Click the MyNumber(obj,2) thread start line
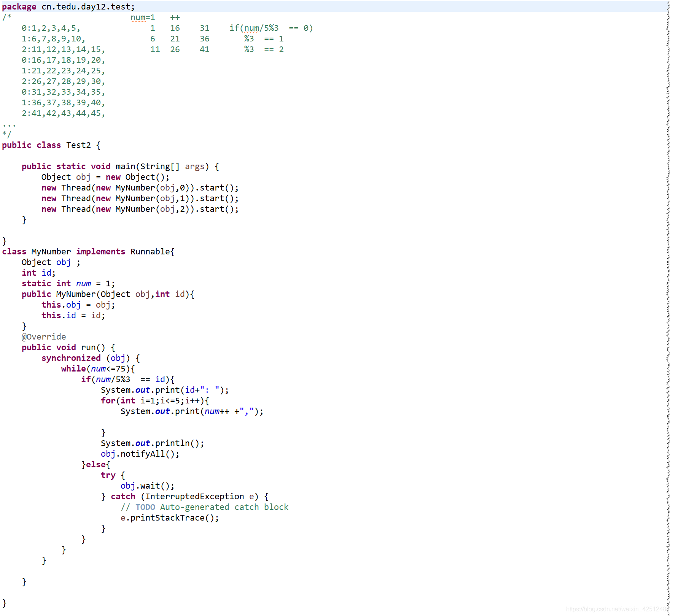Viewport: 673px width, 616px height. tap(140, 209)
